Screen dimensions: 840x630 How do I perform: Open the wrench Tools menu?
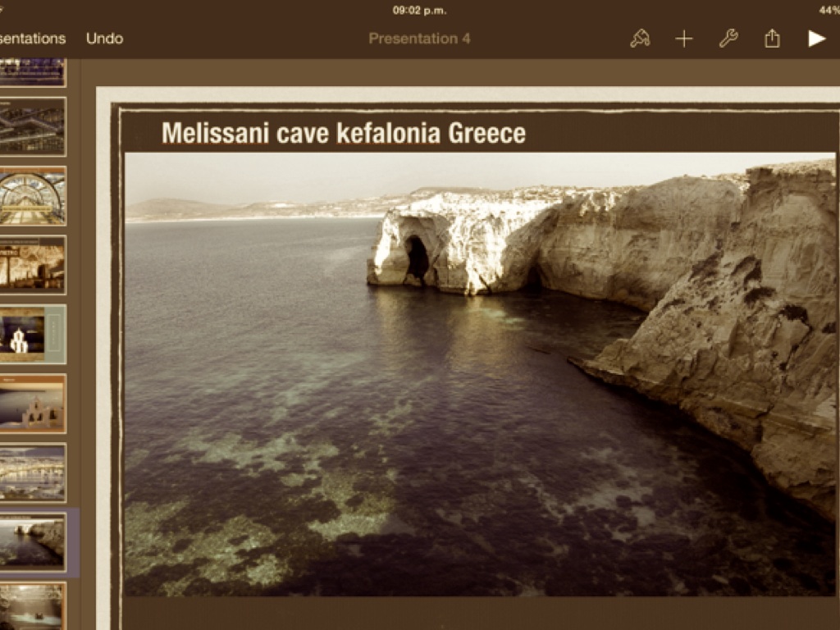click(728, 39)
